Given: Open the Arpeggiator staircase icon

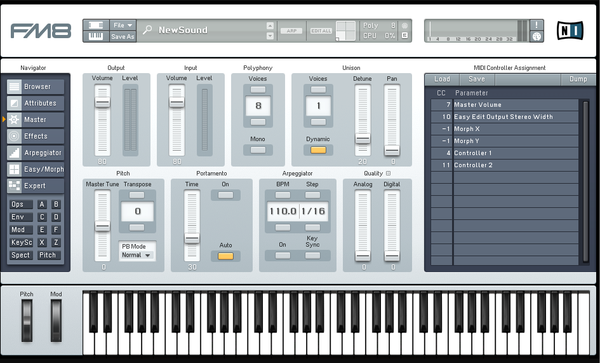Looking at the screenshot, I should tap(15, 153).
